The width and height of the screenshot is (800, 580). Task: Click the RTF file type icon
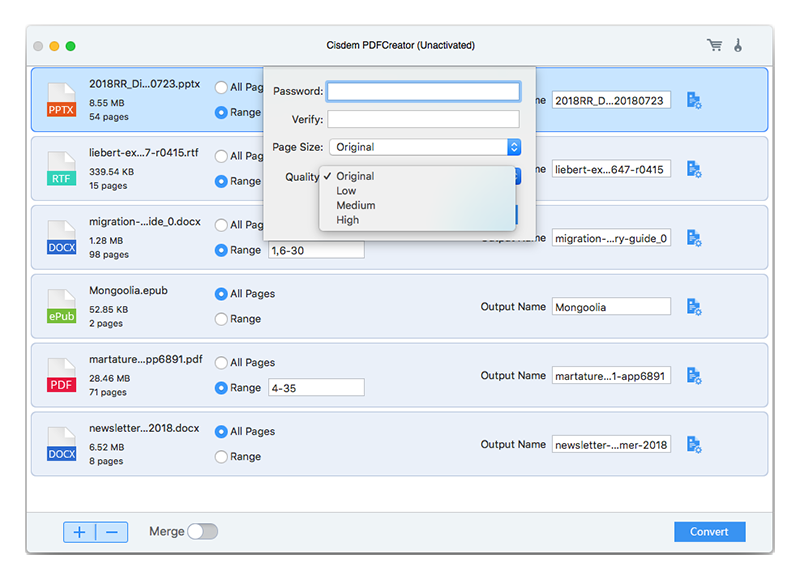[61, 169]
